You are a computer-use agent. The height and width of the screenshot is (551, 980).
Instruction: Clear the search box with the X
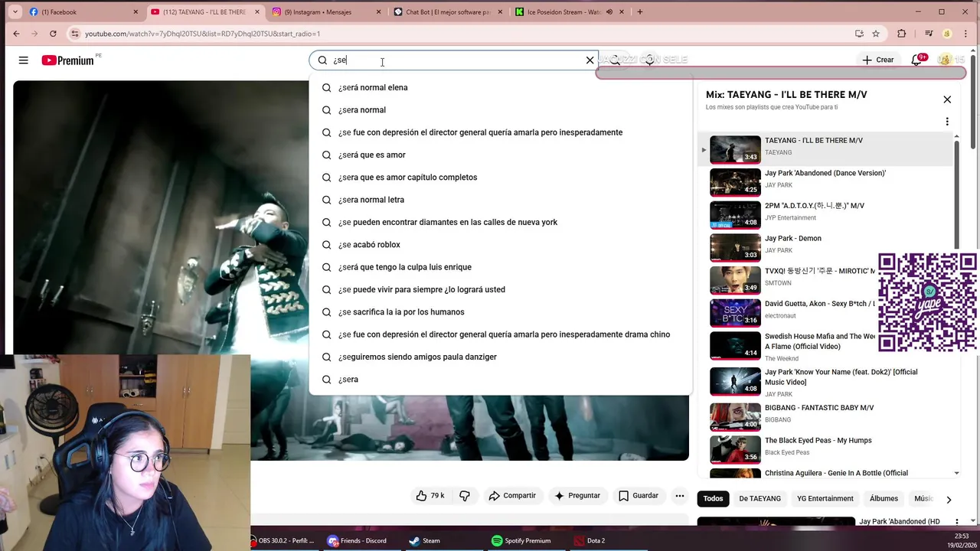590,60
